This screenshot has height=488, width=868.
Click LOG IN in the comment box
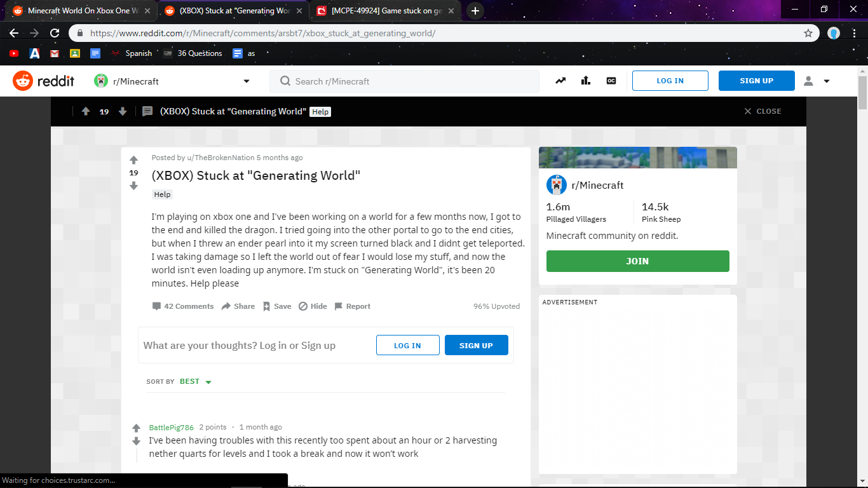pyautogui.click(x=408, y=345)
